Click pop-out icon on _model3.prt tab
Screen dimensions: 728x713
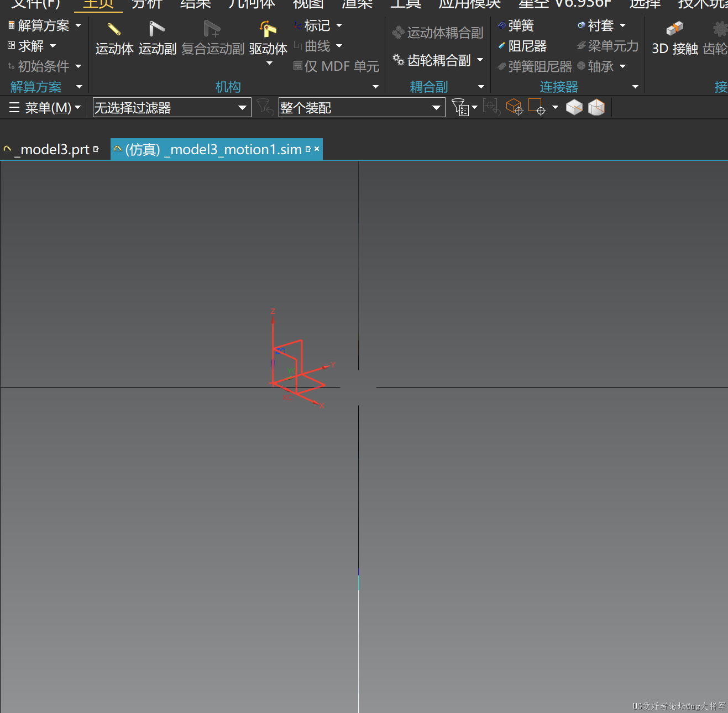tap(96, 149)
